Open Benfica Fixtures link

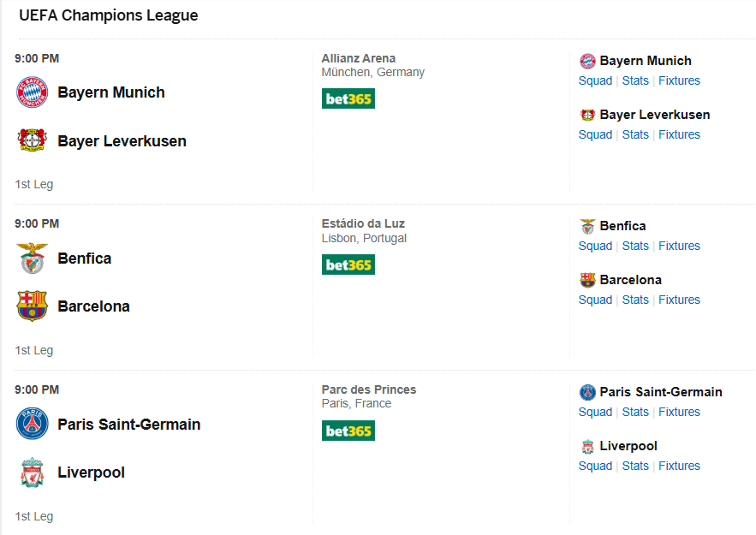pyautogui.click(x=679, y=246)
